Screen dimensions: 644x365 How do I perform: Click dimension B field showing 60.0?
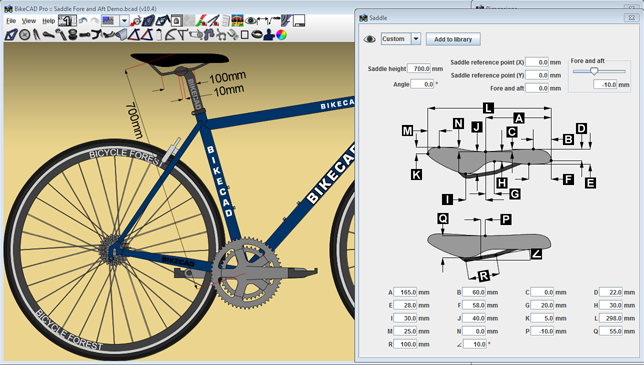click(474, 292)
